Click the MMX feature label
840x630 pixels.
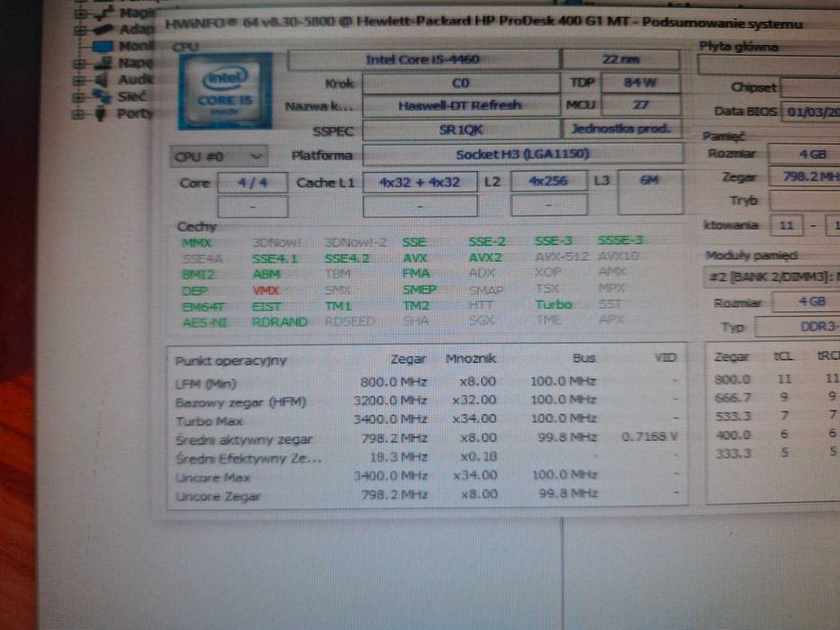tap(196, 243)
